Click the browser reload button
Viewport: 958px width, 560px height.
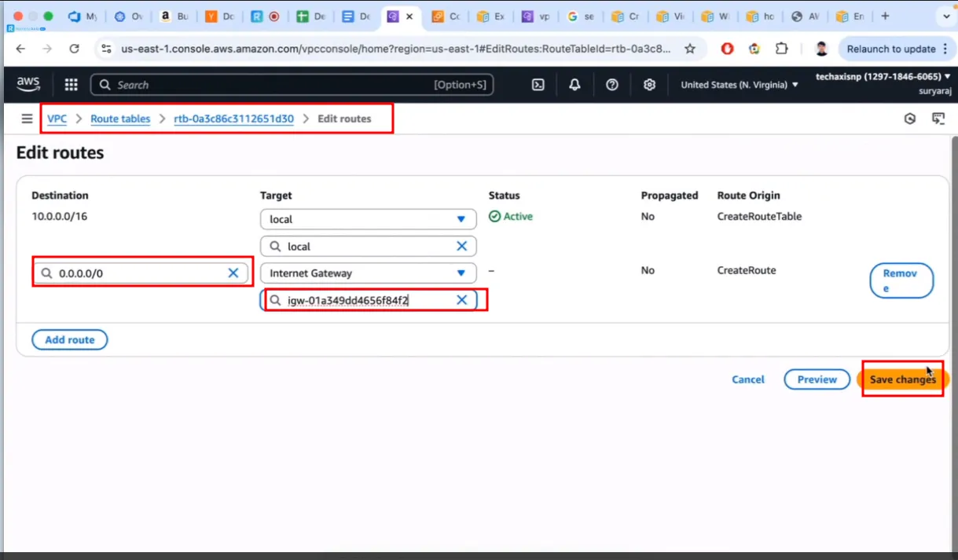tap(74, 49)
